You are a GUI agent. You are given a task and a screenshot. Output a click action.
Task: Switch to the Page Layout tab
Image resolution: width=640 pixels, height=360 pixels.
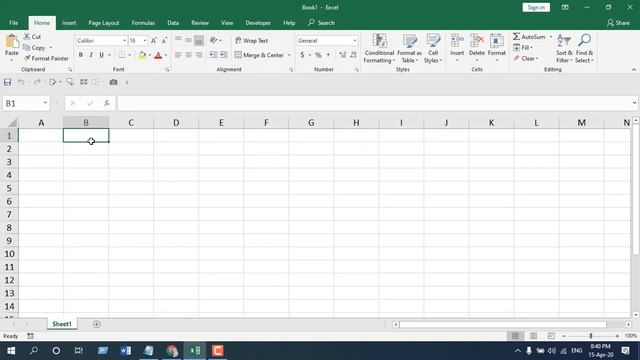coord(104,23)
